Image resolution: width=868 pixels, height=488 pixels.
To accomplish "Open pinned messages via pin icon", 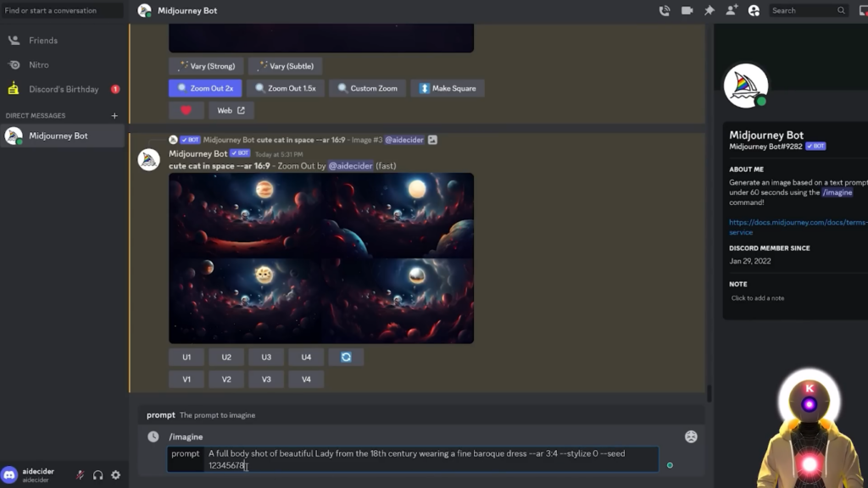I will coord(709,11).
